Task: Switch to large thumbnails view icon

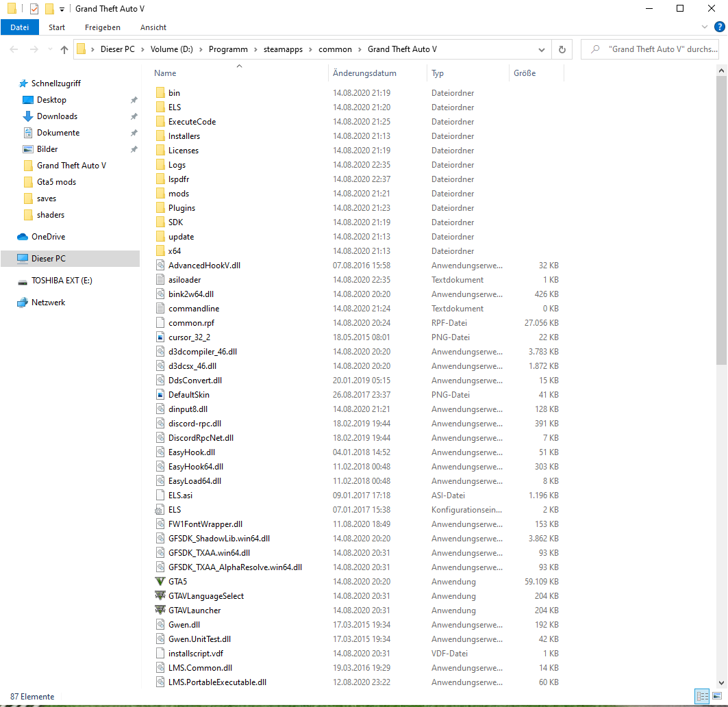Action: coord(717,696)
